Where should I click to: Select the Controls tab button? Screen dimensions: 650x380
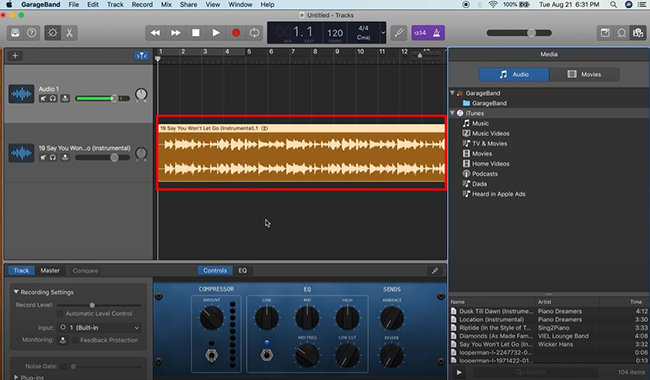pos(215,271)
